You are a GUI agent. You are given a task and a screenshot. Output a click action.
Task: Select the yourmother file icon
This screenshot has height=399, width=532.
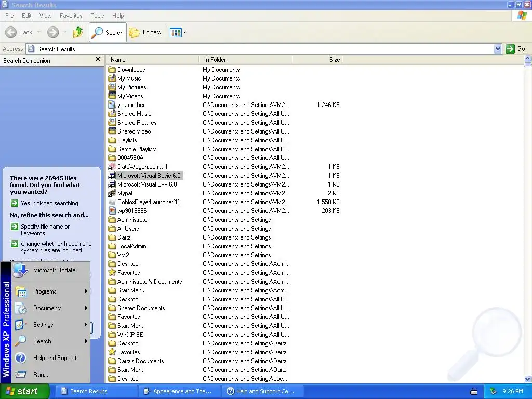tap(112, 105)
